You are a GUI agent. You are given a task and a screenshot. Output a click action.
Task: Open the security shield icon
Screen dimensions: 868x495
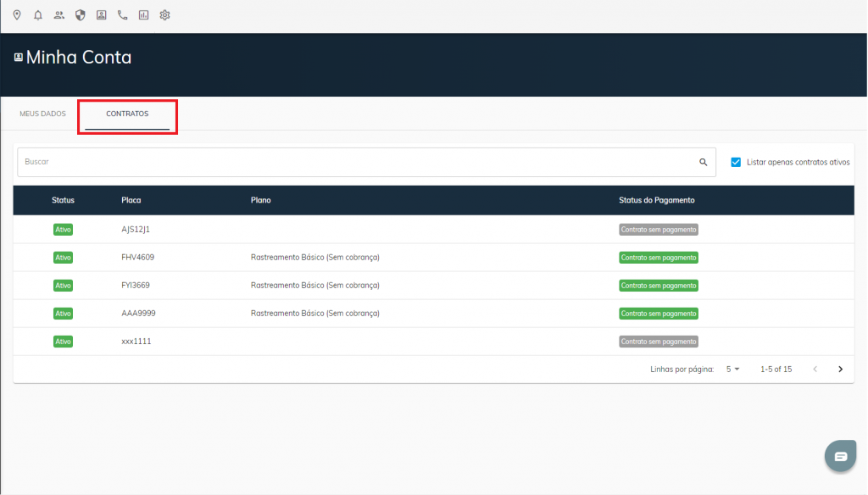[81, 15]
